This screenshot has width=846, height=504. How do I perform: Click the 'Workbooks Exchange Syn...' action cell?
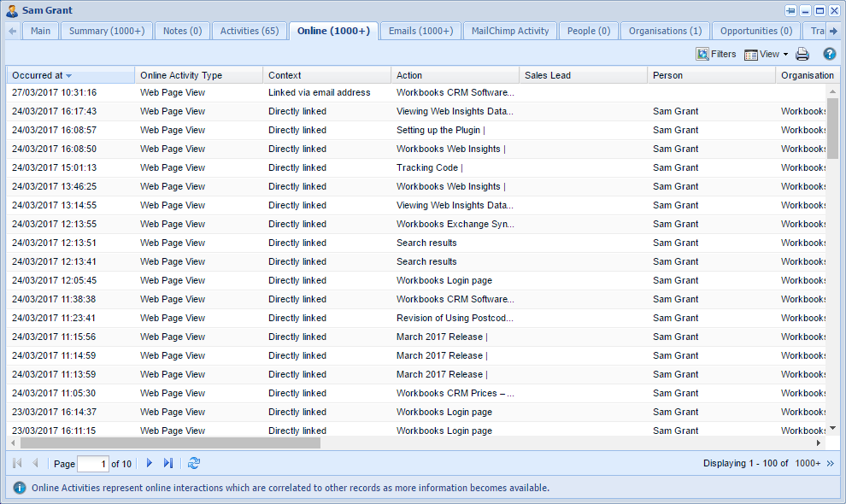click(455, 224)
